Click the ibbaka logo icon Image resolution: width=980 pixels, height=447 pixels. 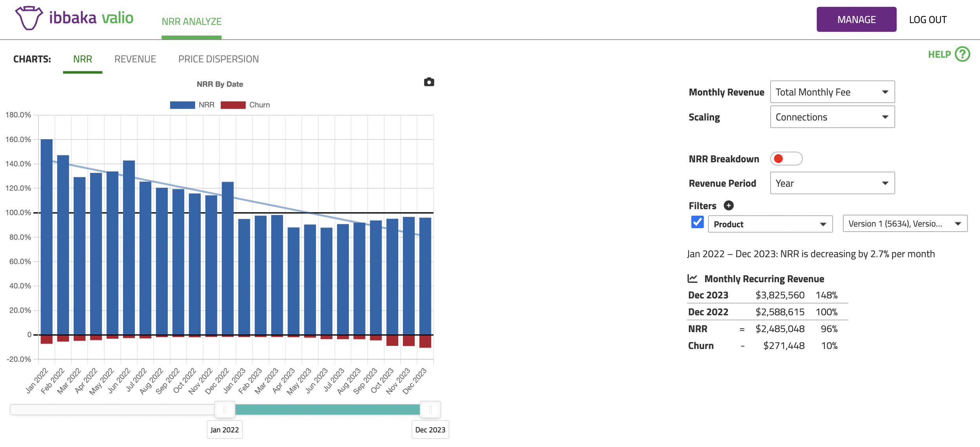click(29, 18)
